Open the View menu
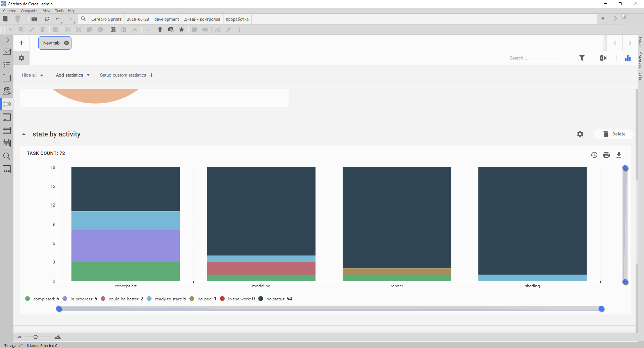The width and height of the screenshot is (644, 348). (47, 11)
